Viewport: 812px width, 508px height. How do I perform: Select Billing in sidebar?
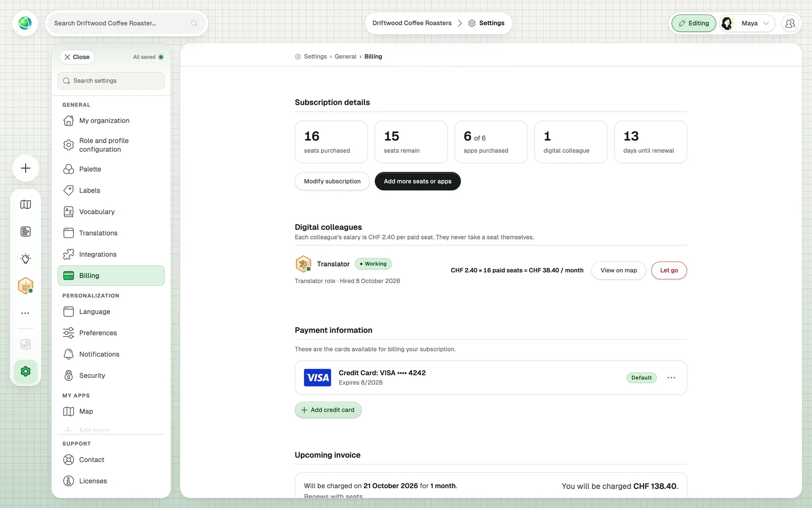click(111, 276)
